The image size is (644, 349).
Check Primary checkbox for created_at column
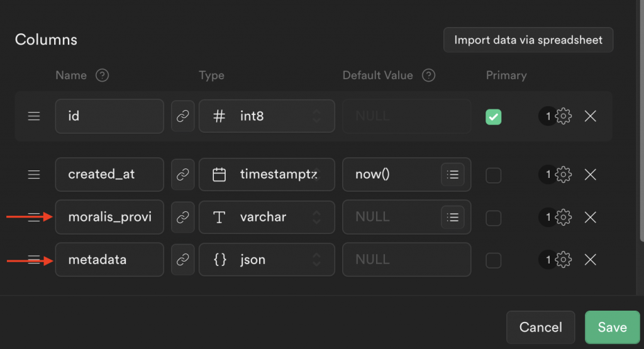point(493,175)
